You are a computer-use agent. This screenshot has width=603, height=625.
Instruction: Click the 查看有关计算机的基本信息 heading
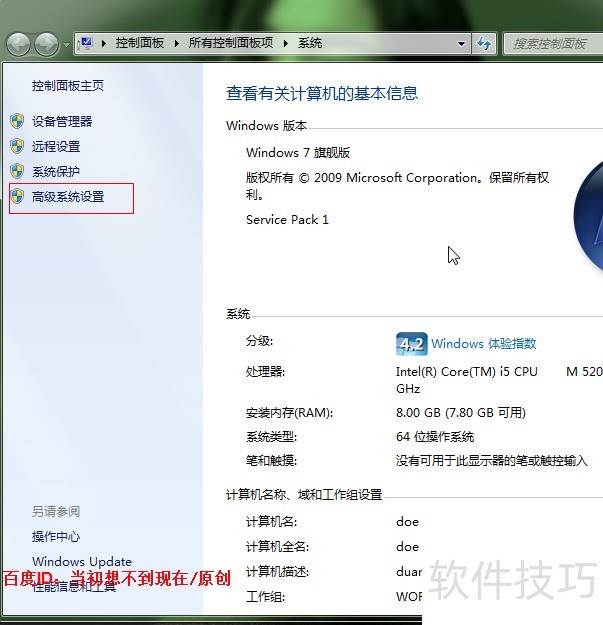[322, 93]
